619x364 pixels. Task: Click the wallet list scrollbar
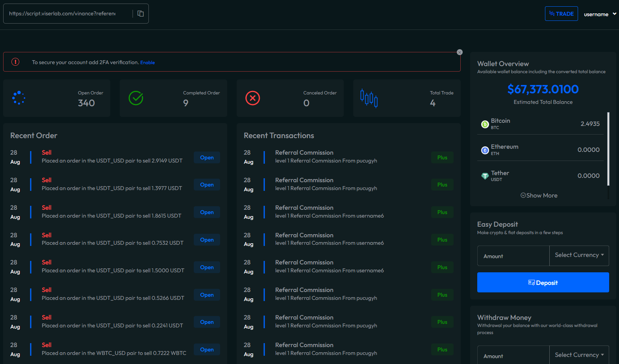coord(608,150)
